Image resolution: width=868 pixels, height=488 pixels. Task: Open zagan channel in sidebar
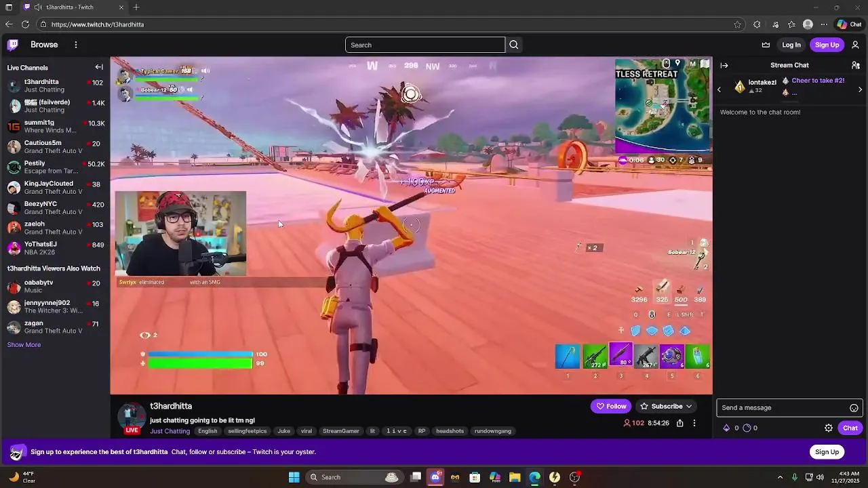point(55,327)
